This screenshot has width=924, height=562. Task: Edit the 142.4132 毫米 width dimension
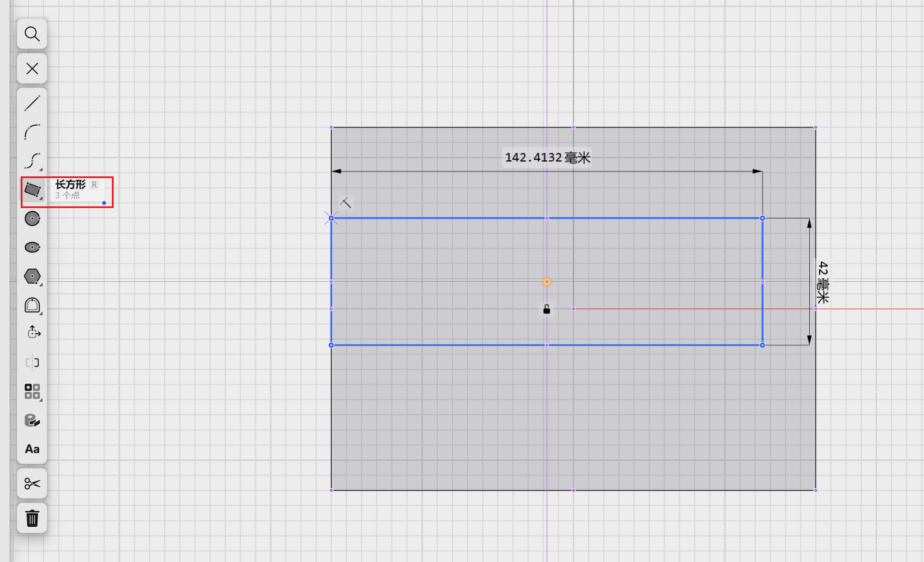coord(547,157)
